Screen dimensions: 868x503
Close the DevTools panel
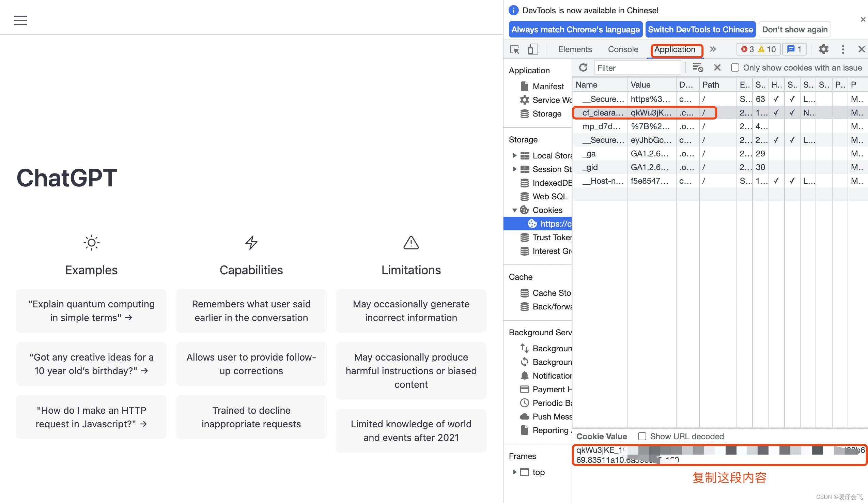862,49
